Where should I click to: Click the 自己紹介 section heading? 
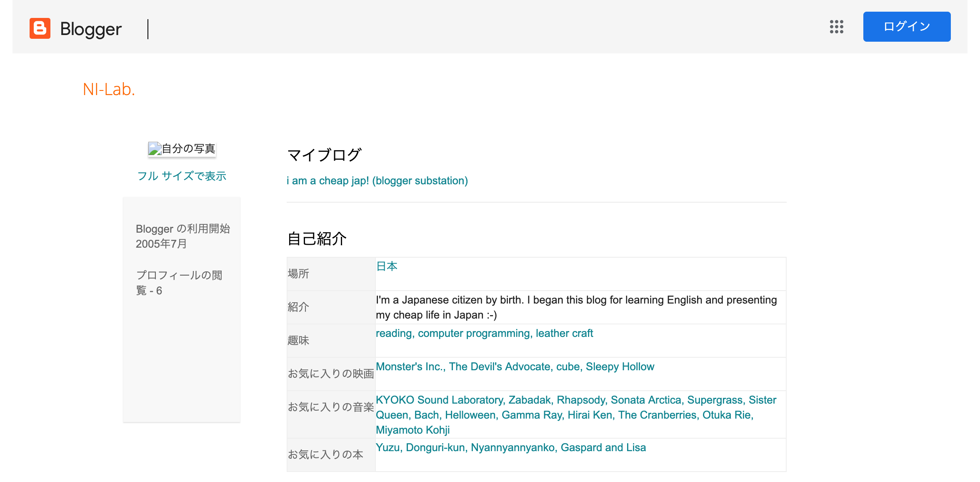(x=317, y=239)
